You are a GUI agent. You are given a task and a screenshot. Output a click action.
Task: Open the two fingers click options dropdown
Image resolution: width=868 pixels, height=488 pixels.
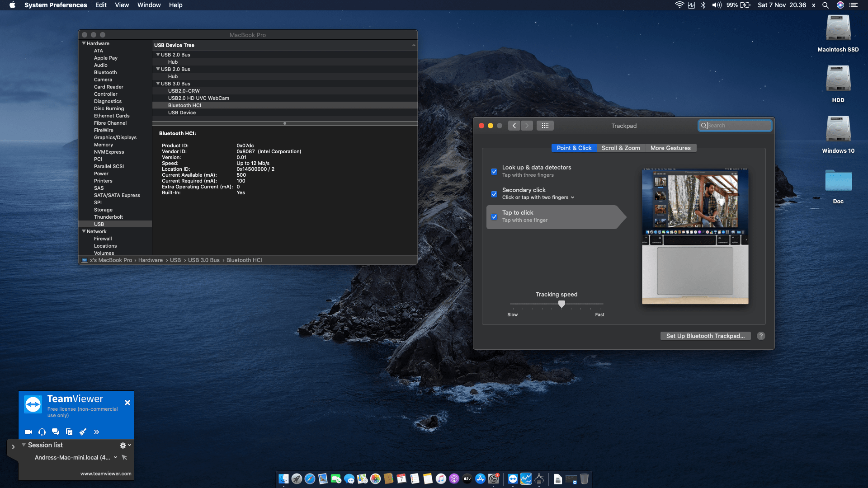[x=572, y=197]
